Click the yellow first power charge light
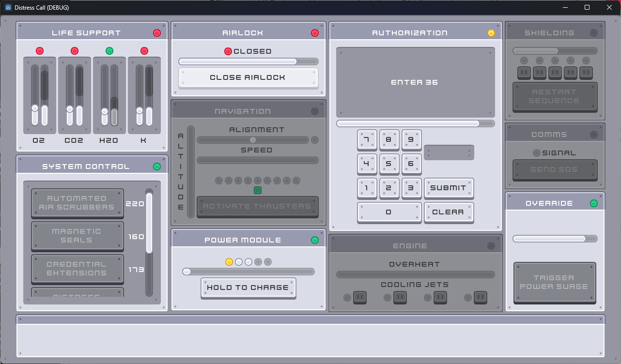621x364 pixels. 229,262
